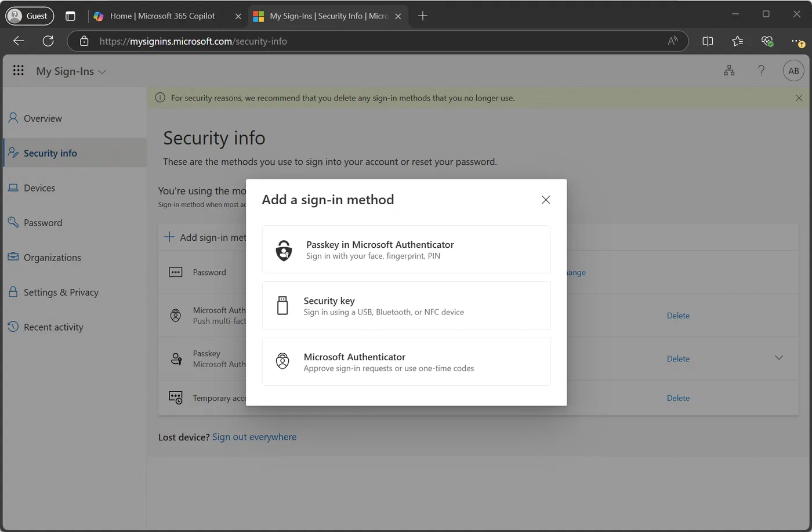This screenshot has height=532, width=812.
Task: Choose the Security key option
Action: (x=406, y=306)
